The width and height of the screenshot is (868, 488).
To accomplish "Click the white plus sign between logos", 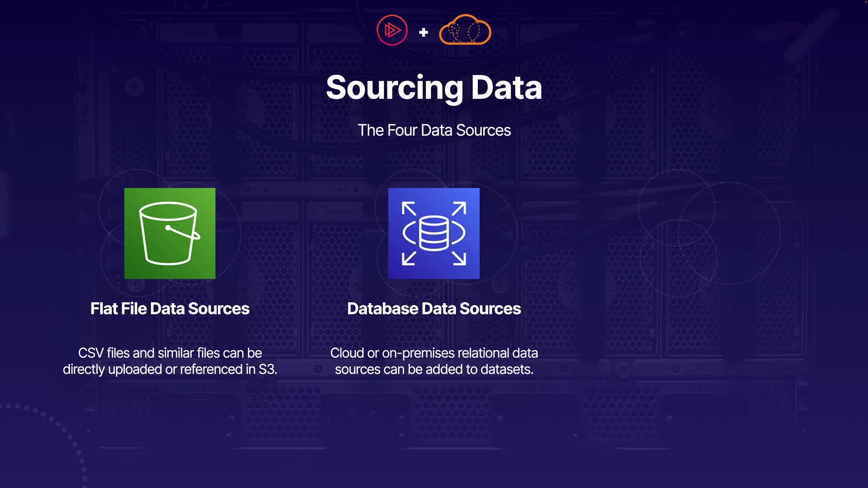I will click(424, 33).
